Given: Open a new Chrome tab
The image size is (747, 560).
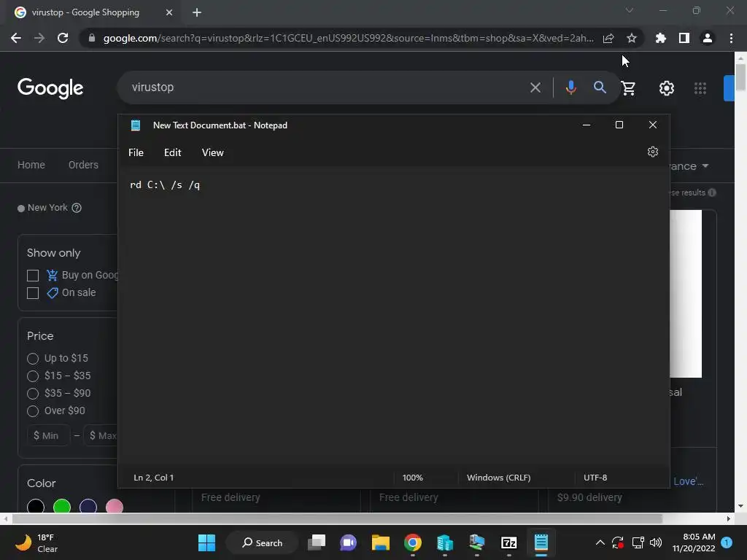Looking at the screenshot, I should coord(197,12).
